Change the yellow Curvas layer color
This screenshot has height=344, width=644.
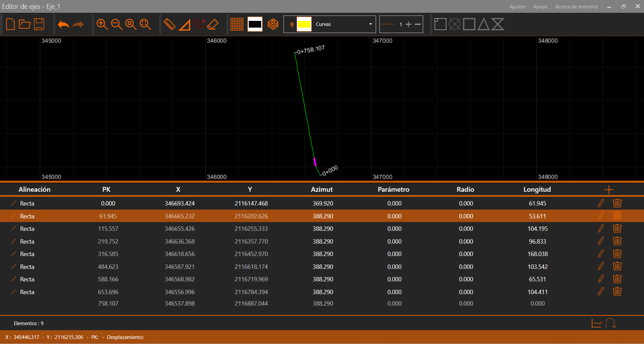point(304,24)
